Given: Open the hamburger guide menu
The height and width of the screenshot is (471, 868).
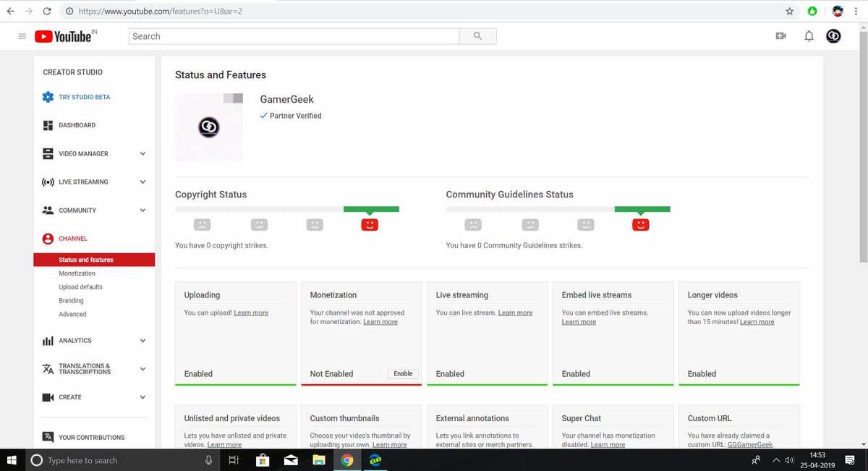Looking at the screenshot, I should [22, 36].
